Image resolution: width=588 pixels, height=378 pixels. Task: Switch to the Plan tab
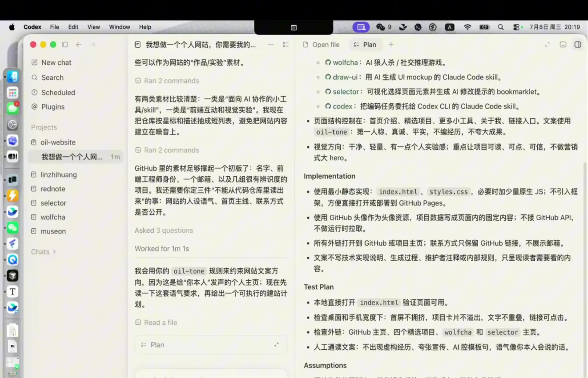(x=365, y=44)
